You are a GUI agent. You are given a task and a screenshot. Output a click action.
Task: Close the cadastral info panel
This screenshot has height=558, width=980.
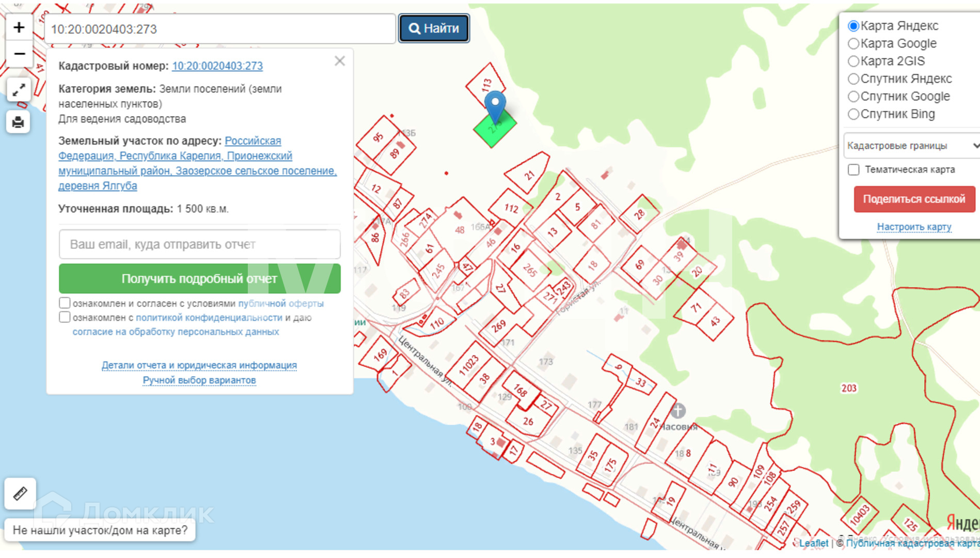point(339,61)
